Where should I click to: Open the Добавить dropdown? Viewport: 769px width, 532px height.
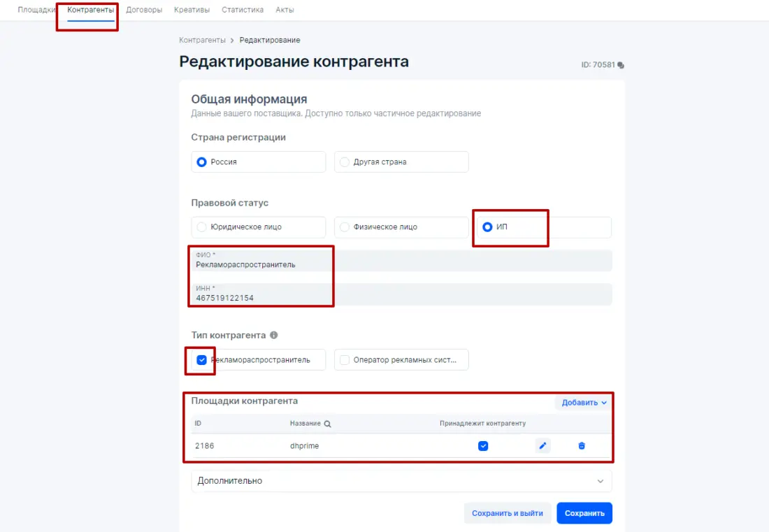pyautogui.click(x=584, y=403)
